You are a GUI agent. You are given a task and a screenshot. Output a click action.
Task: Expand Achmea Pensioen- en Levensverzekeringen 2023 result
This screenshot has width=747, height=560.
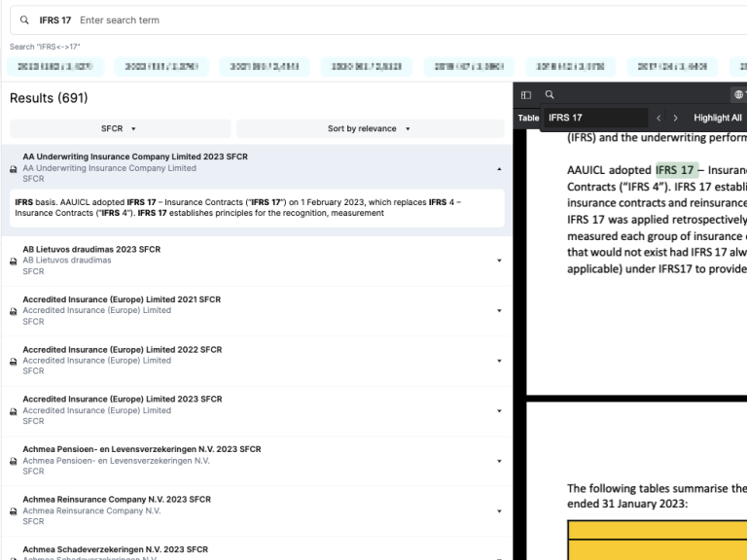tap(499, 461)
